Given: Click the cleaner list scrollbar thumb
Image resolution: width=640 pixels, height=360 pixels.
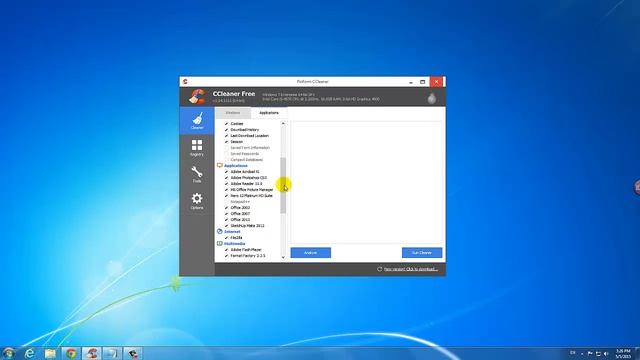Looking at the screenshot, I should click(283, 185).
